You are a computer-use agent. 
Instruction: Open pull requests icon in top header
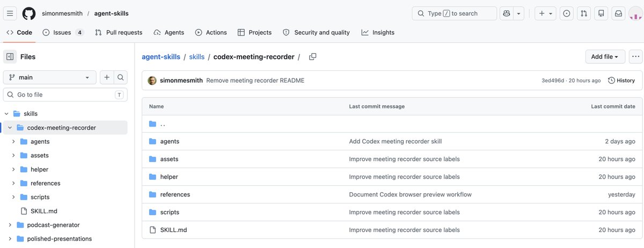[584, 13]
